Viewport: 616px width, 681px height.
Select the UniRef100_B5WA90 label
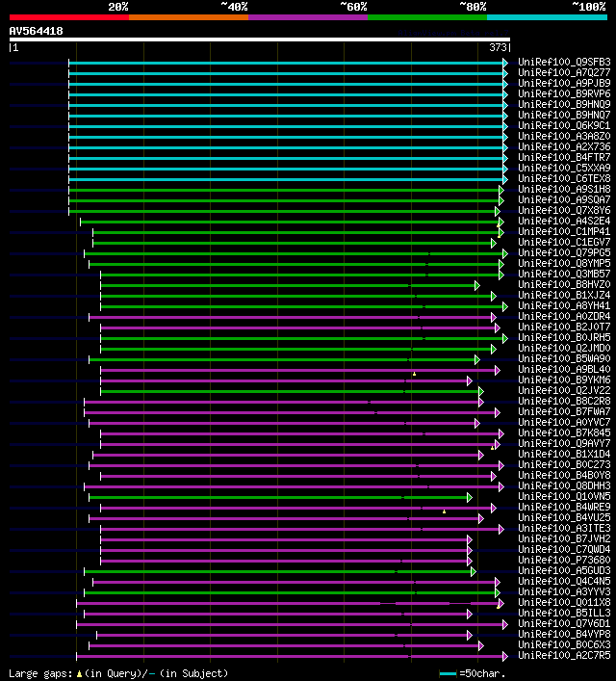coord(564,358)
